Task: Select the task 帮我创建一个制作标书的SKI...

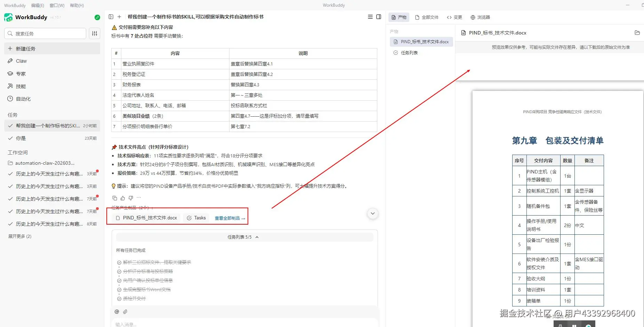Action: (x=52, y=126)
